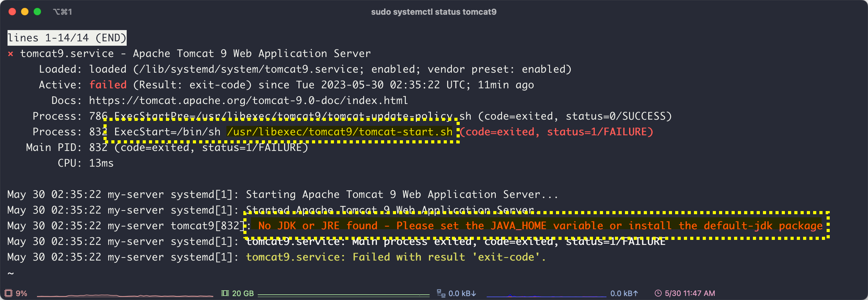Click 'Started Apache Tomcat 9 Web Application Server' log
The width and height of the screenshot is (868, 300).
pos(390,210)
